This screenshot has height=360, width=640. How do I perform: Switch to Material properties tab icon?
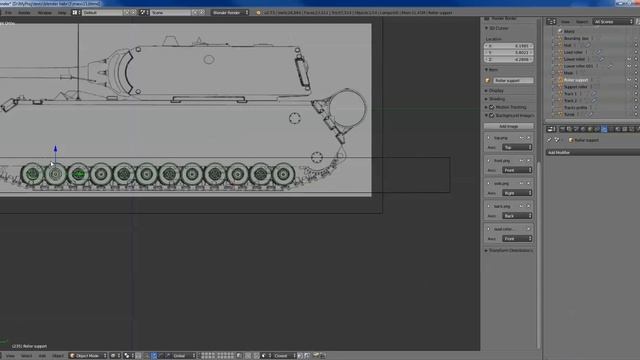pyautogui.click(x=618, y=129)
